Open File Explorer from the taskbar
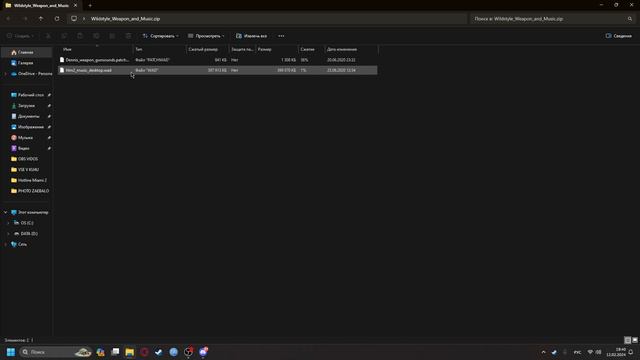The width and height of the screenshot is (640, 360). 130,352
